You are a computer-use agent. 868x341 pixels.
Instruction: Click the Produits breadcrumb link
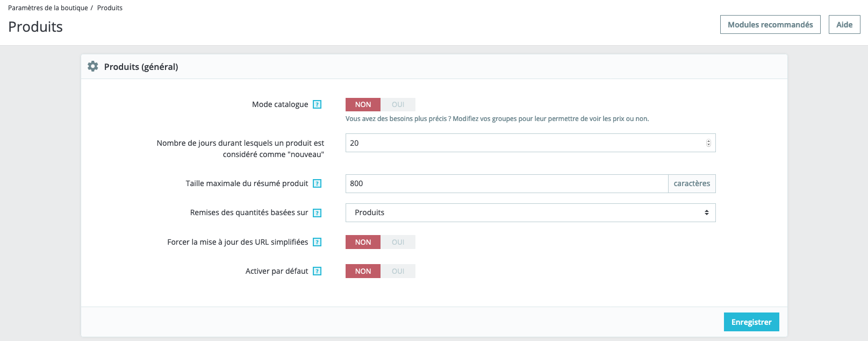tap(110, 8)
